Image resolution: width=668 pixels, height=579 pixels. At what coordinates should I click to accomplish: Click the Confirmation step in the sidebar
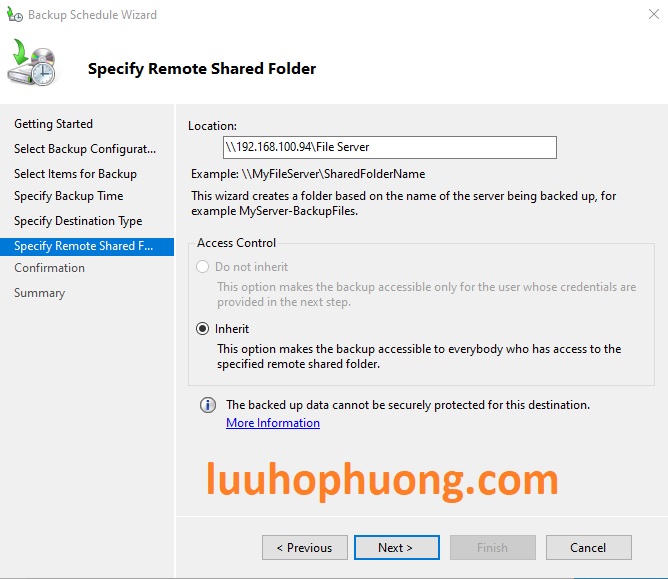[x=49, y=268]
